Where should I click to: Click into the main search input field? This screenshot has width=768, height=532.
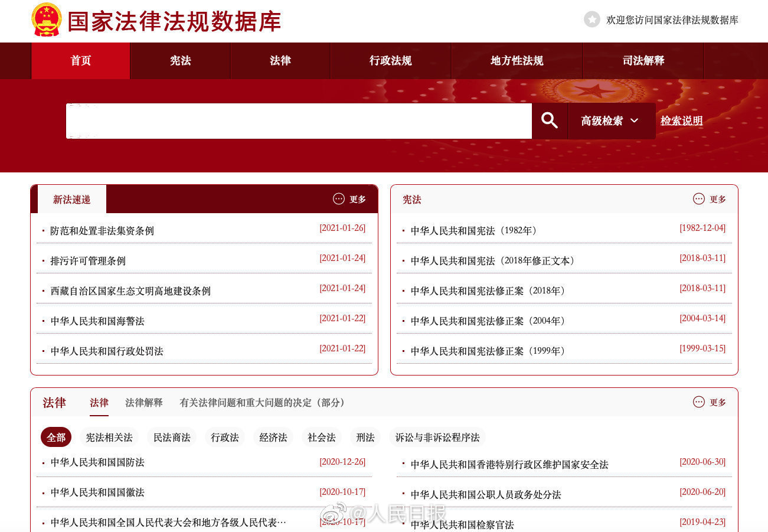(x=299, y=121)
